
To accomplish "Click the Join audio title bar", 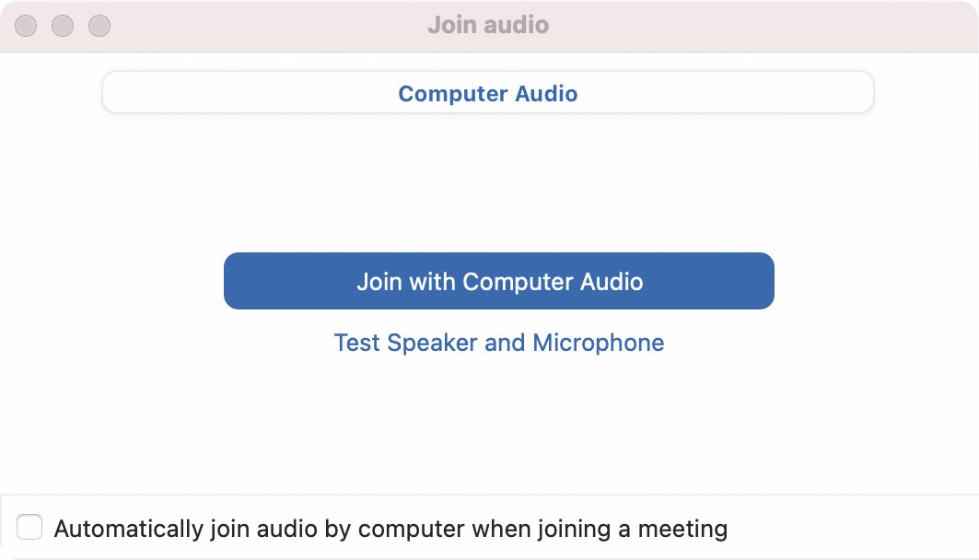I will [x=488, y=25].
